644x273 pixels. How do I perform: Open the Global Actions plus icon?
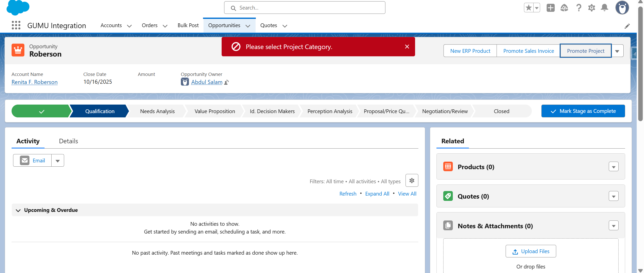coord(550,8)
